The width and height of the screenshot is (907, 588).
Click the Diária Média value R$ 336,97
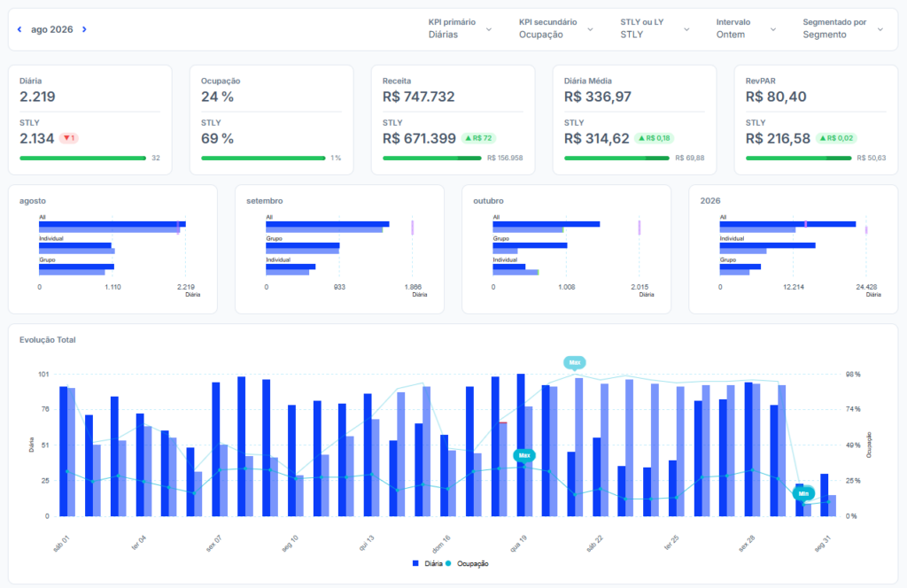[x=598, y=97]
